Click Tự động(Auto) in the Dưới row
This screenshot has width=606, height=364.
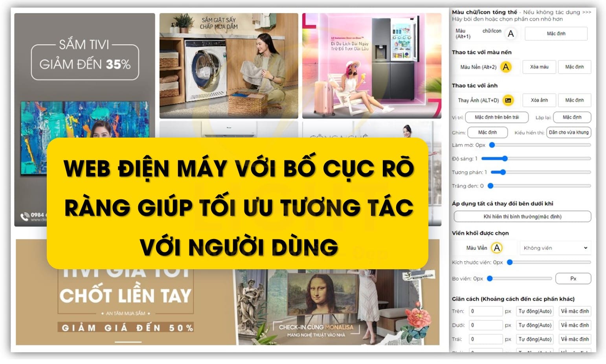coord(535,325)
